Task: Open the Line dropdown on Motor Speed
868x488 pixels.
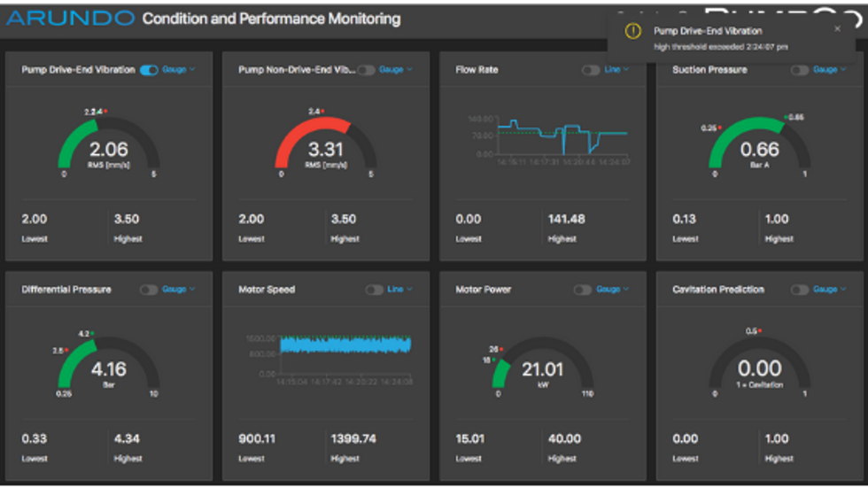Action: (399, 290)
